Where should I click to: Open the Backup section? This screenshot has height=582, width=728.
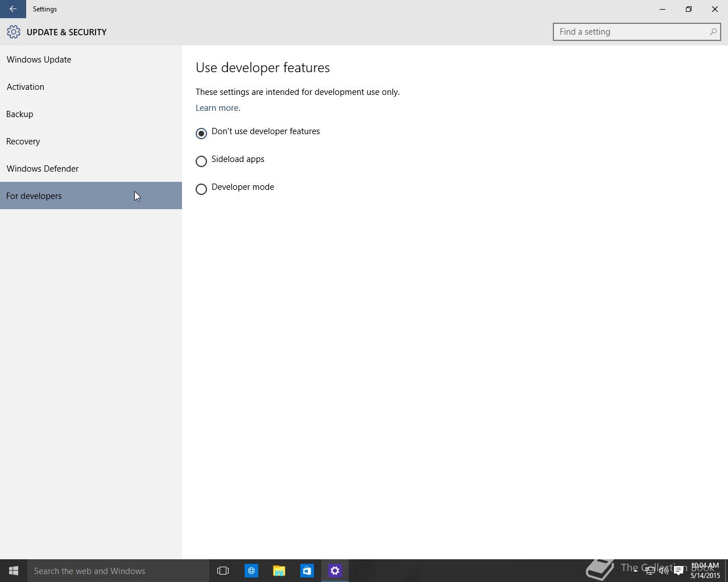pyautogui.click(x=91, y=114)
